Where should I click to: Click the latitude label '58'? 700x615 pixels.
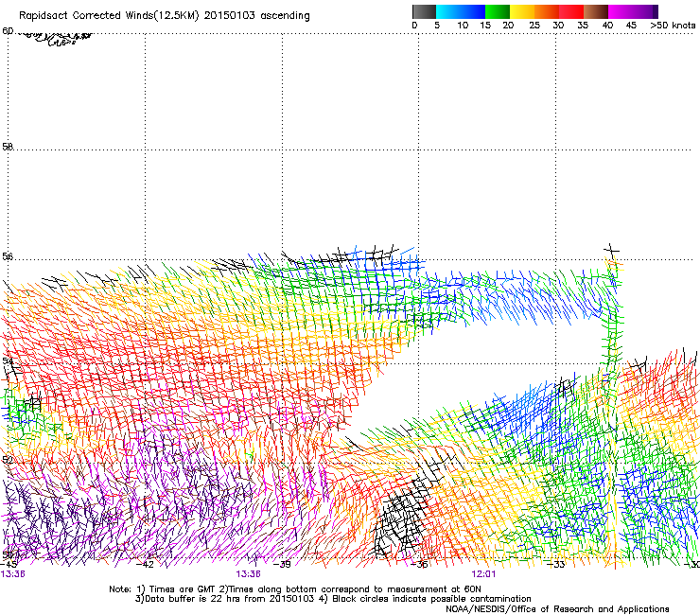click(x=8, y=147)
